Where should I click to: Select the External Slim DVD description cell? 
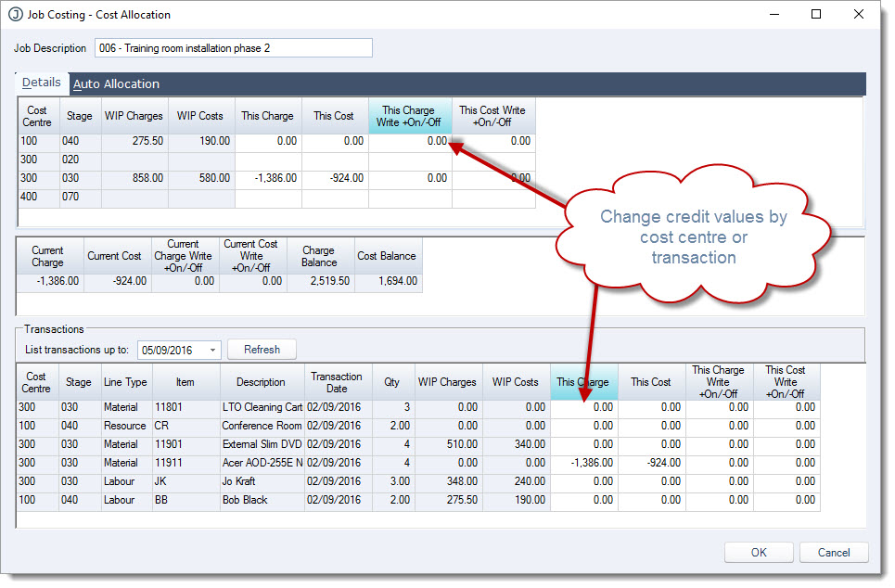[262, 445]
